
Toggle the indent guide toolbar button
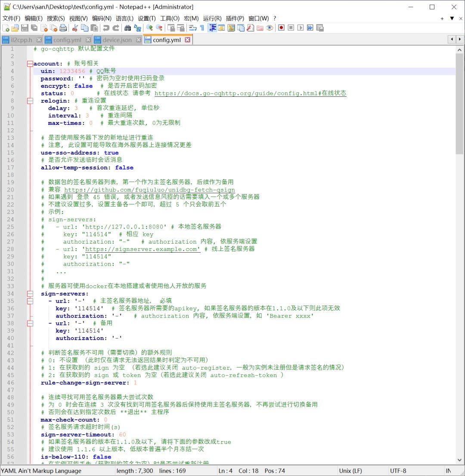coord(212,28)
